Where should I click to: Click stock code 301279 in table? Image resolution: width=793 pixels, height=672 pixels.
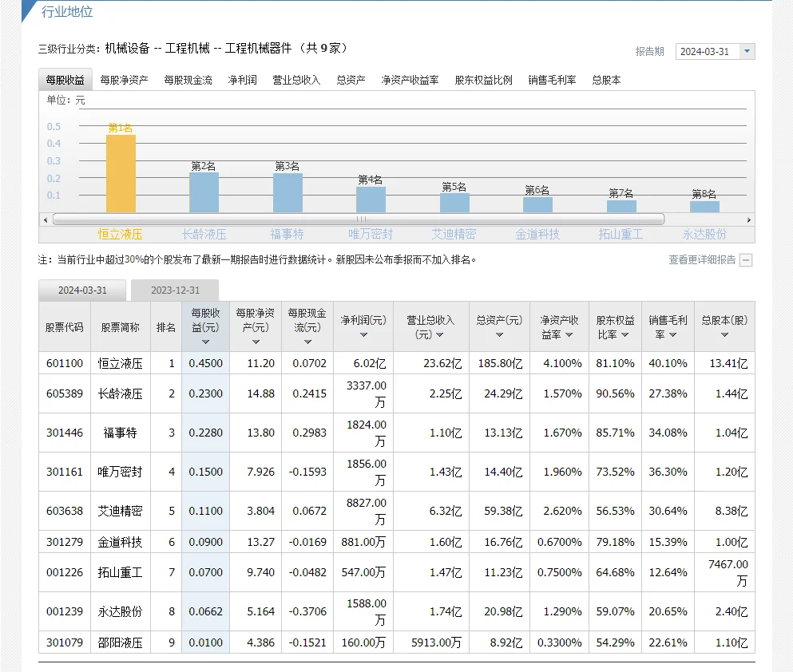pos(65,542)
